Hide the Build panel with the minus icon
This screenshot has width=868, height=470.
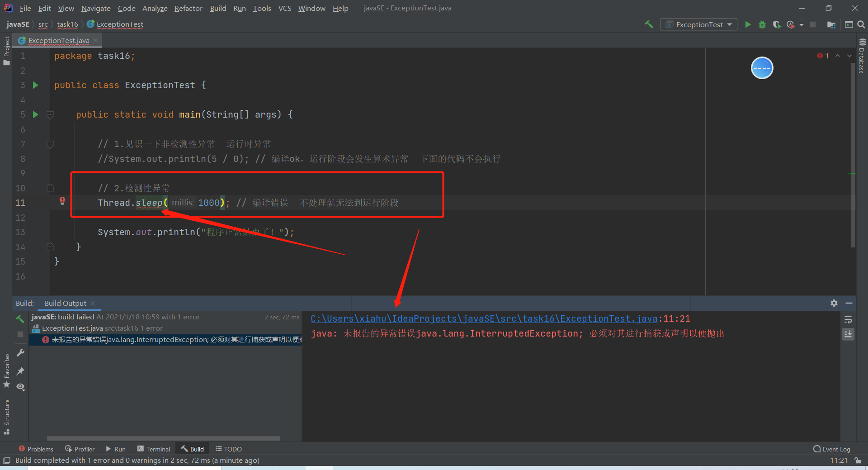849,303
